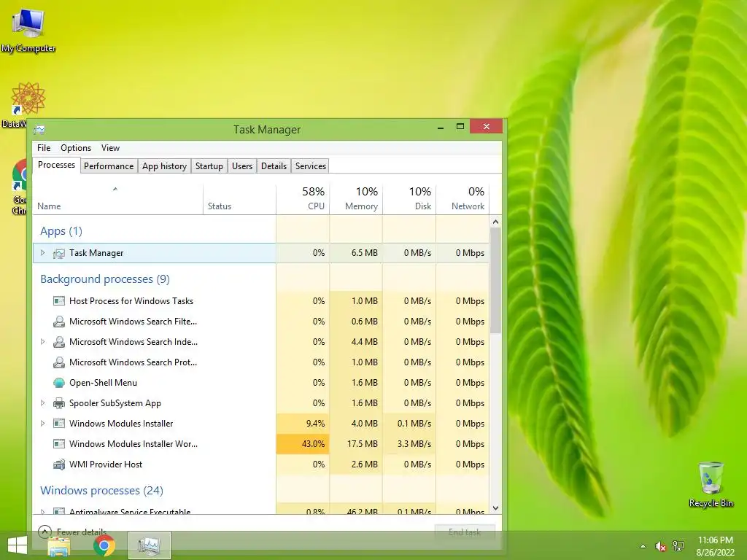Click the muted volume tray icon
Screen dimensions: 747x560
[660, 546]
